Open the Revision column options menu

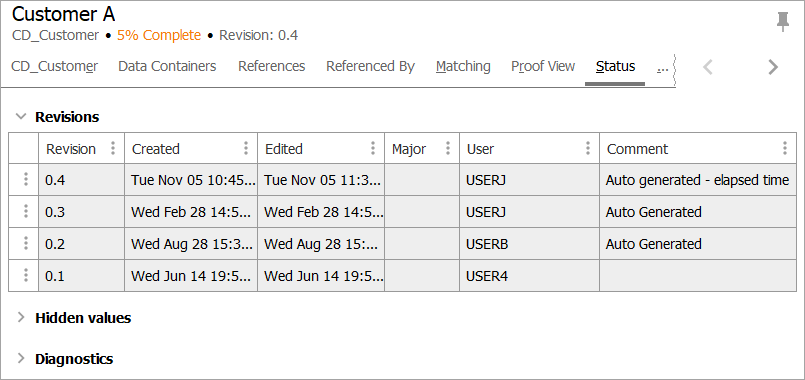click(x=113, y=149)
